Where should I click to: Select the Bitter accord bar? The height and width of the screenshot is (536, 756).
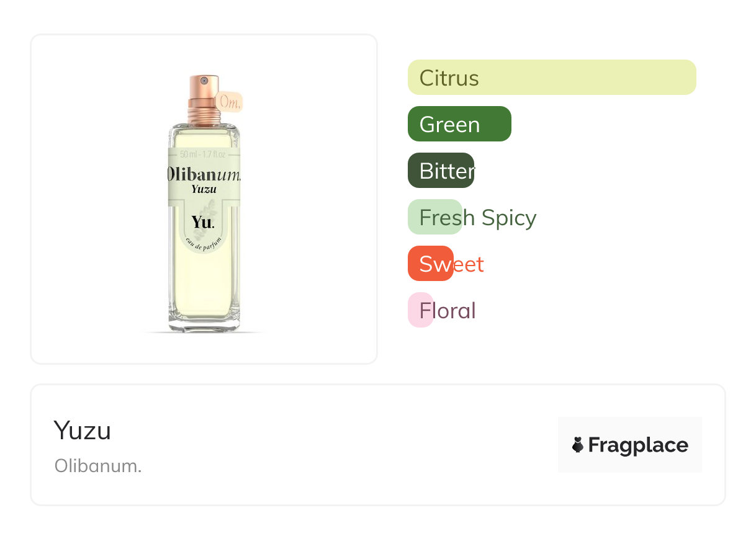441,171
